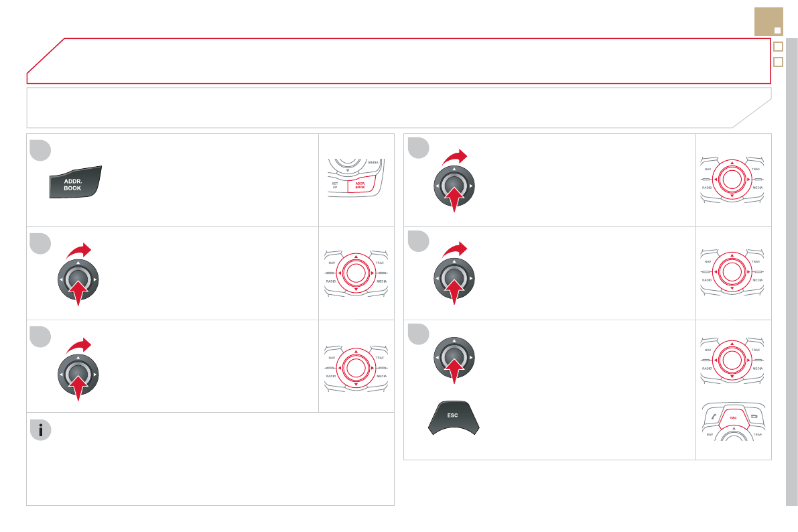This screenshot has height=532, width=798.
Task: Click inside the red-bordered title banner
Action: pos(402,61)
